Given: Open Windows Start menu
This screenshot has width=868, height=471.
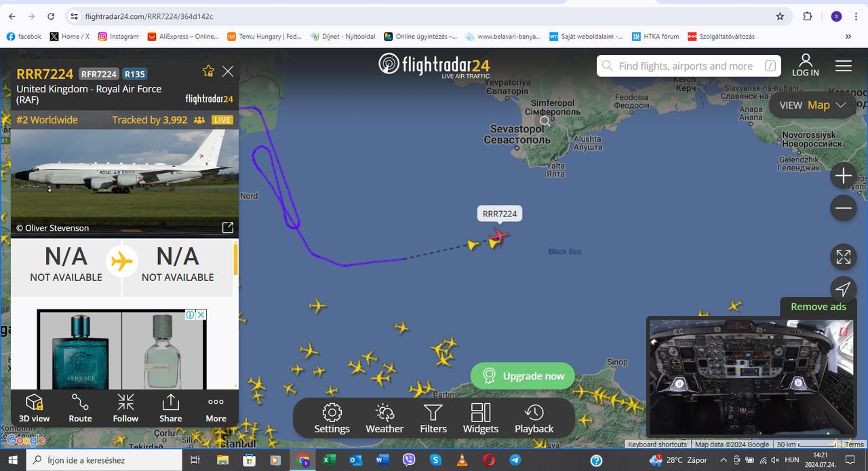Looking at the screenshot, I should (13, 460).
